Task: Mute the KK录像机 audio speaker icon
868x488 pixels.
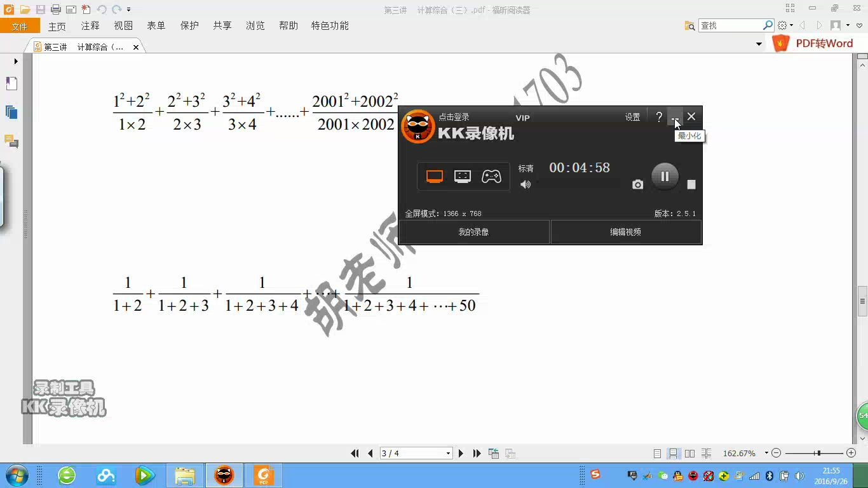Action: point(526,185)
